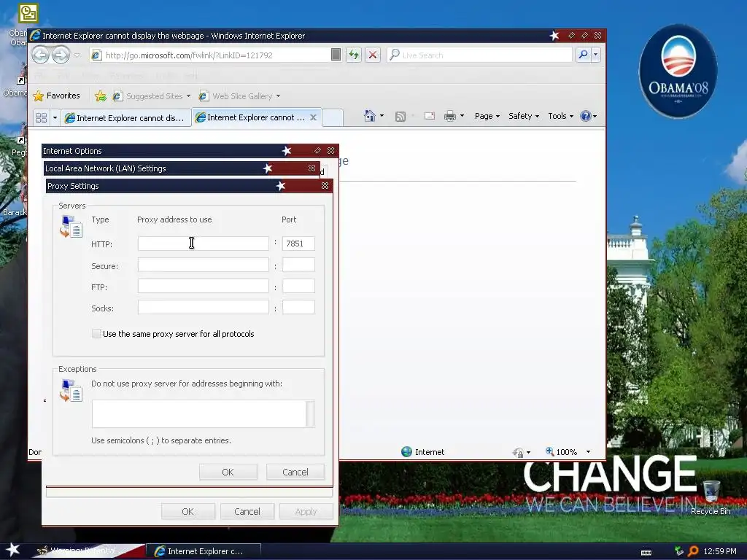The width and height of the screenshot is (747, 560).
Task: Click the FTP proxy address field
Action: 203,286
